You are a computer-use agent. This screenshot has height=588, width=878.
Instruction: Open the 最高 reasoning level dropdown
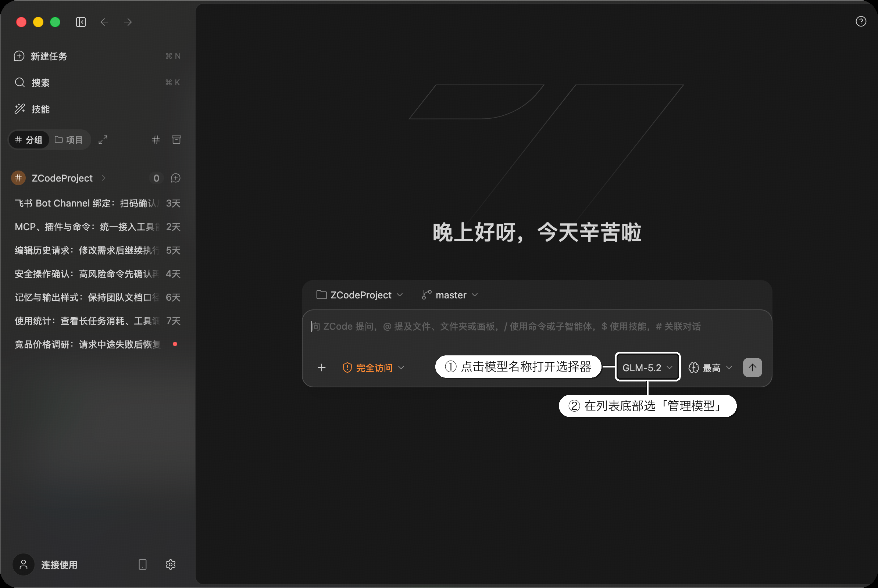point(710,368)
